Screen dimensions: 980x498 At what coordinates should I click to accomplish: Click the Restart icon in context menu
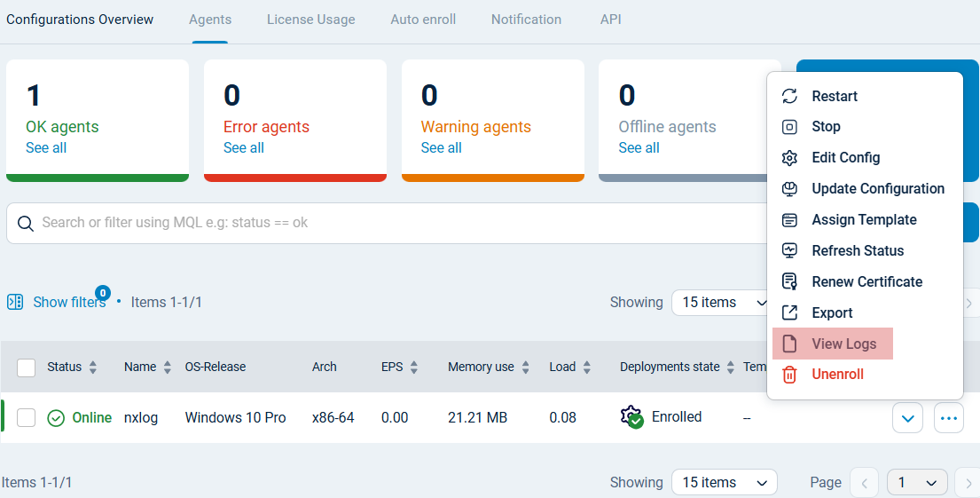[x=789, y=96]
